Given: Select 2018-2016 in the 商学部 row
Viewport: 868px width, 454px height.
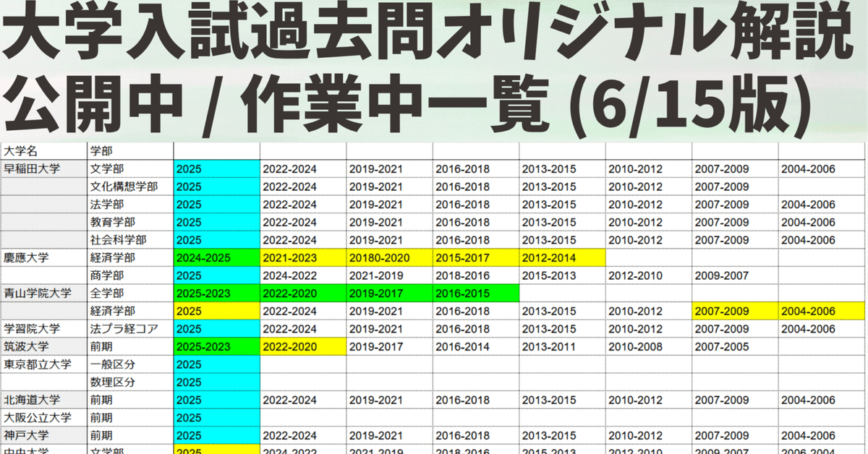Looking at the screenshot, I should pos(476,275).
